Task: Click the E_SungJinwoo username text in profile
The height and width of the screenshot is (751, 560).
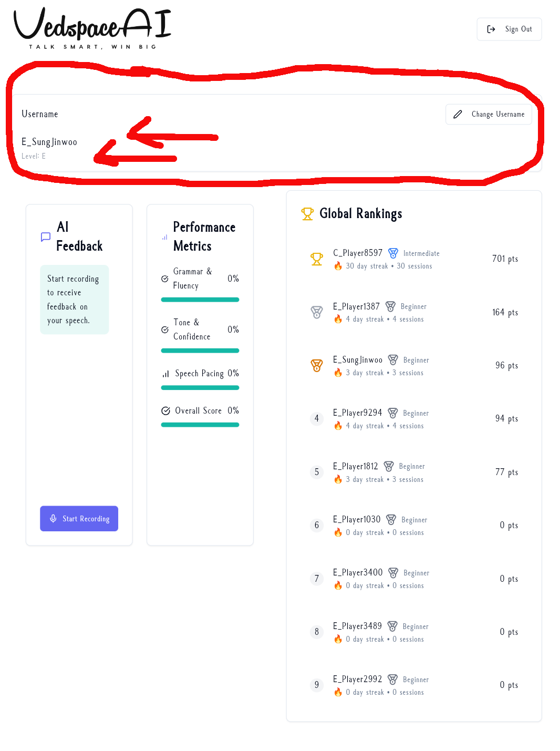Action: [49, 142]
